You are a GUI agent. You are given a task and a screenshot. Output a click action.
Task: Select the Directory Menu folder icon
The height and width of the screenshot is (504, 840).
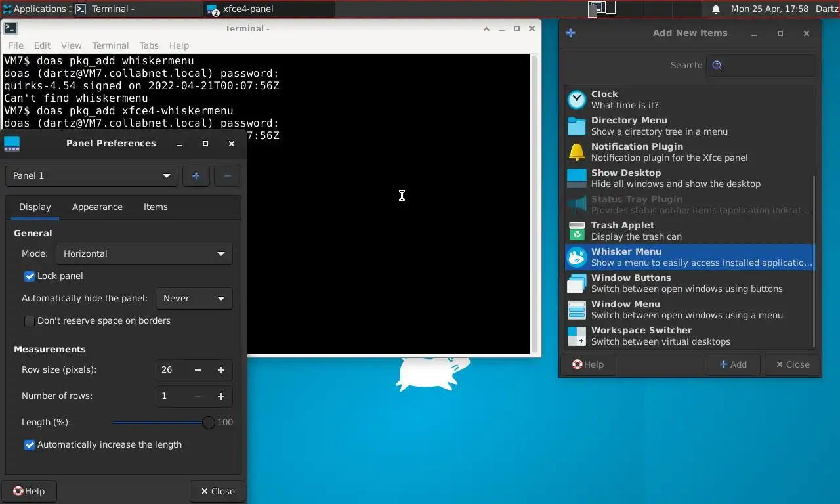click(577, 126)
